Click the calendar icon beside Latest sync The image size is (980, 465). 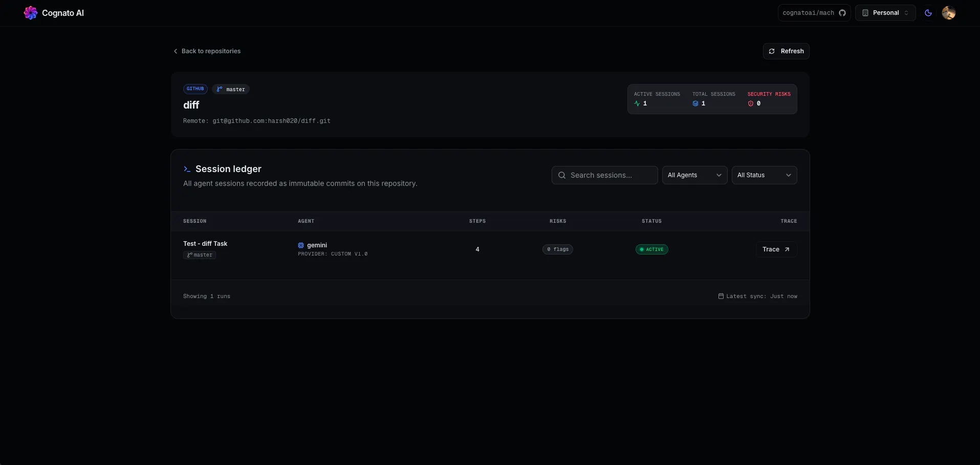(x=721, y=296)
